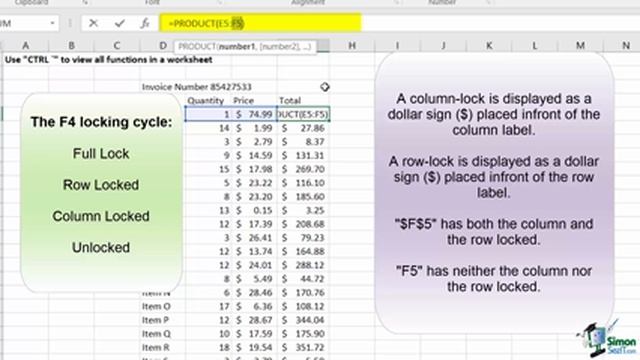Select the price cell 23.20
Image resolution: width=640 pixels, height=360 pixels.
(254, 196)
